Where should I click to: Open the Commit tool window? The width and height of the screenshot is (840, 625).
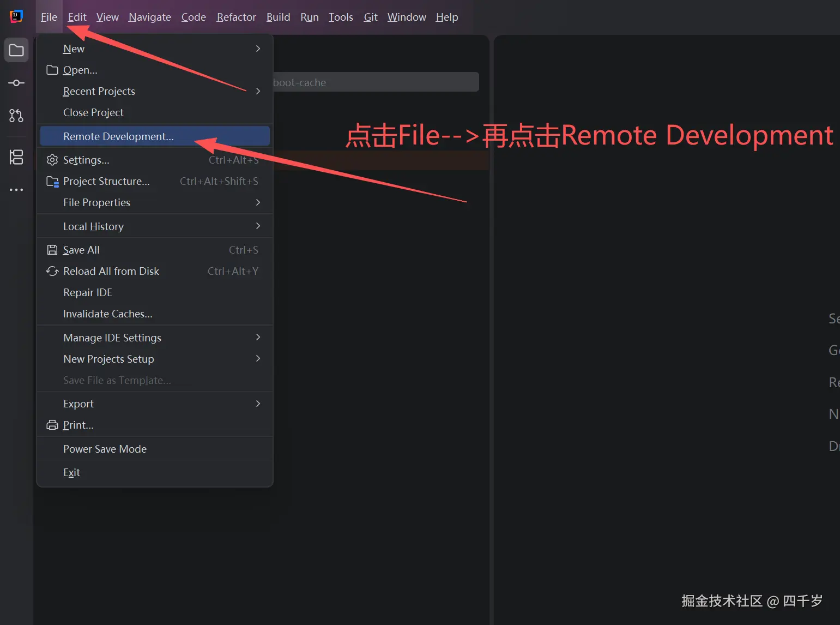16,83
